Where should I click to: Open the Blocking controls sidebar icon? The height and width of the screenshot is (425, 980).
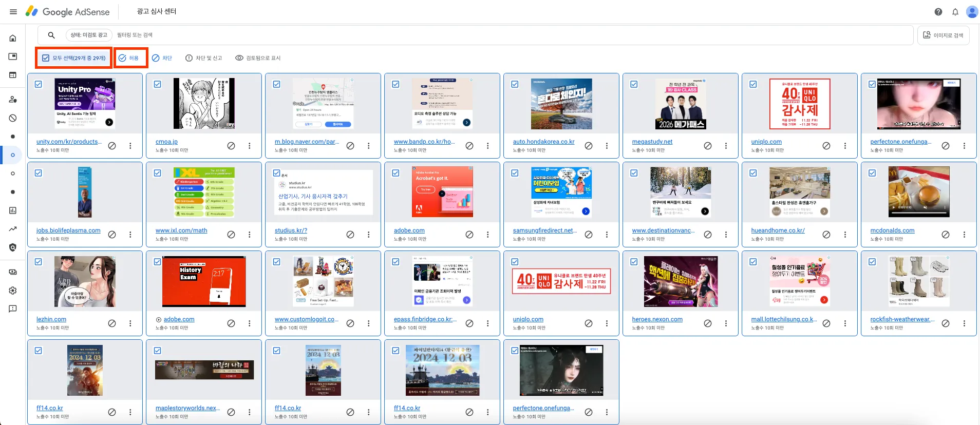click(13, 118)
